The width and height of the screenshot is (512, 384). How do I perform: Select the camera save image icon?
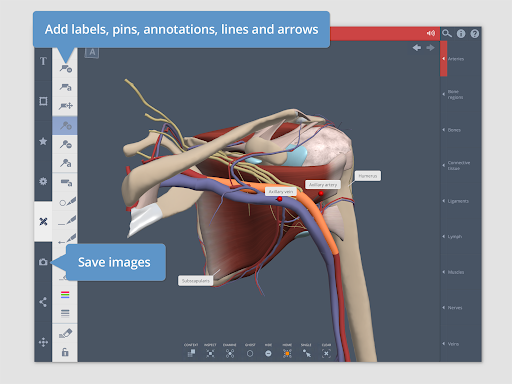(43, 262)
